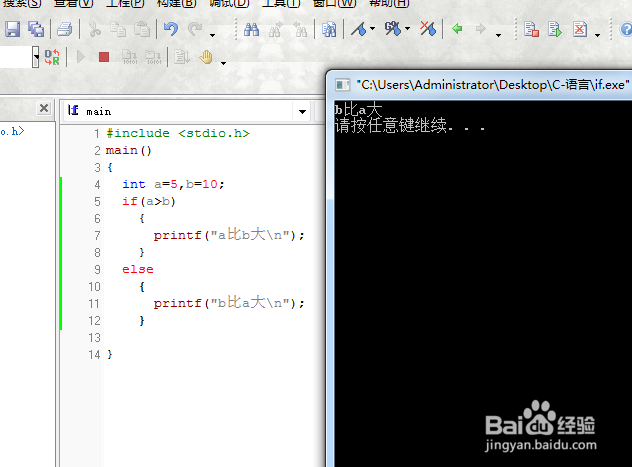The height and width of the screenshot is (467, 632).
Task: Click the Navigate Forward arrow icon
Action: 480,29
